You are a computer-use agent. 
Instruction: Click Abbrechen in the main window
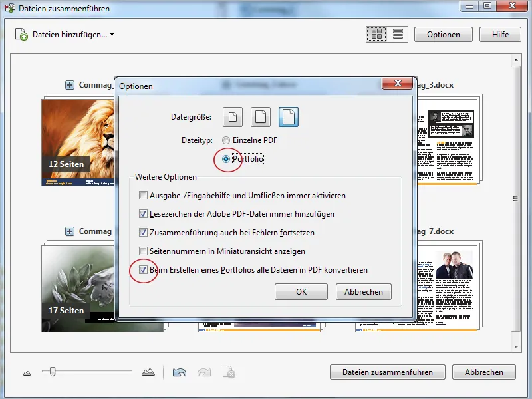click(x=484, y=372)
